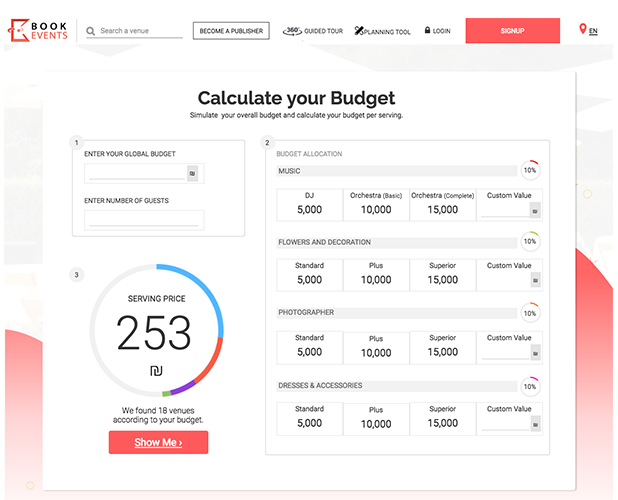618x500 pixels.
Task: Select Photographer Superior 15,000 option
Action: 443,348
